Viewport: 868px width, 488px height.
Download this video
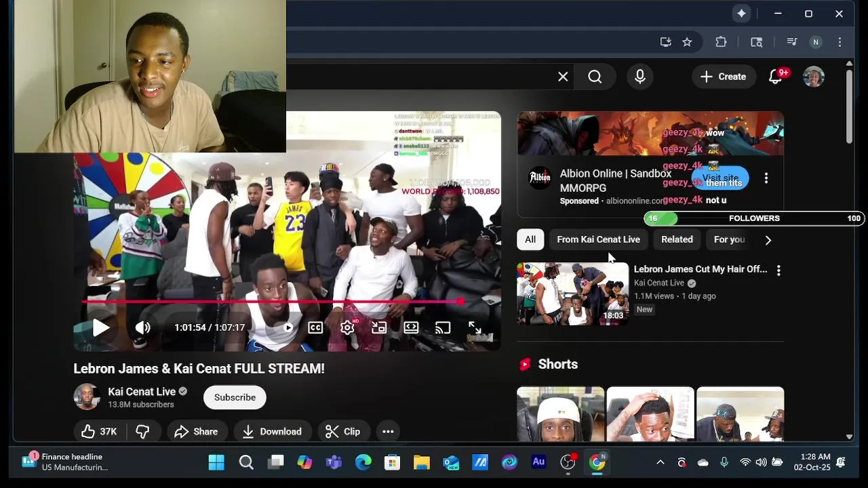tap(272, 432)
